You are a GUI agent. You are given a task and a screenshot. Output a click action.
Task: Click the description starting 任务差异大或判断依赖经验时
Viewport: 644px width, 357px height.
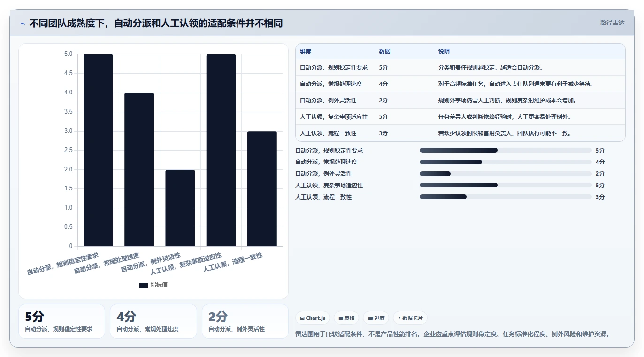505,117
